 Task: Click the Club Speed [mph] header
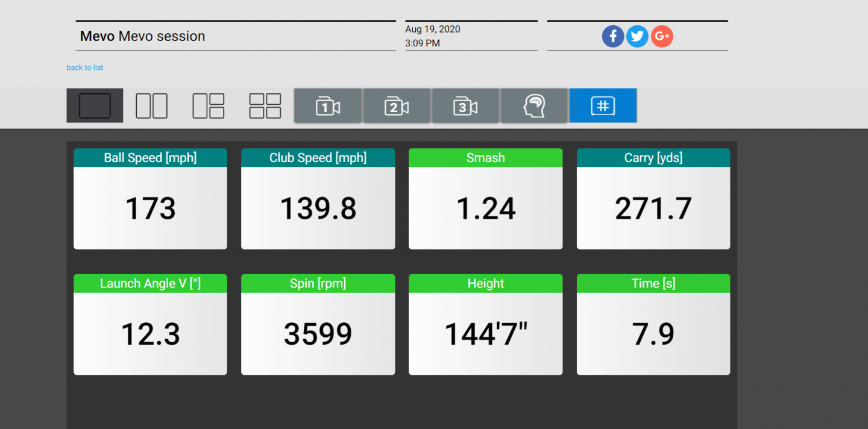(x=318, y=158)
